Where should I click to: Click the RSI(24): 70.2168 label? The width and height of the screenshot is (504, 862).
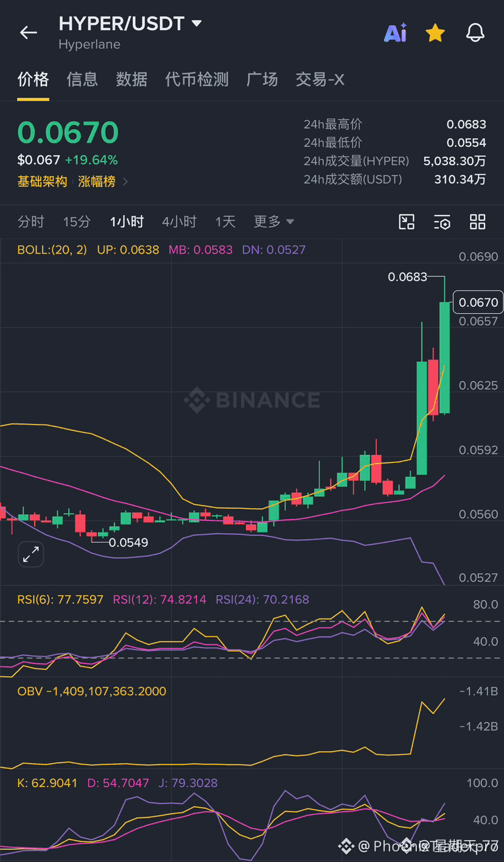click(x=262, y=599)
